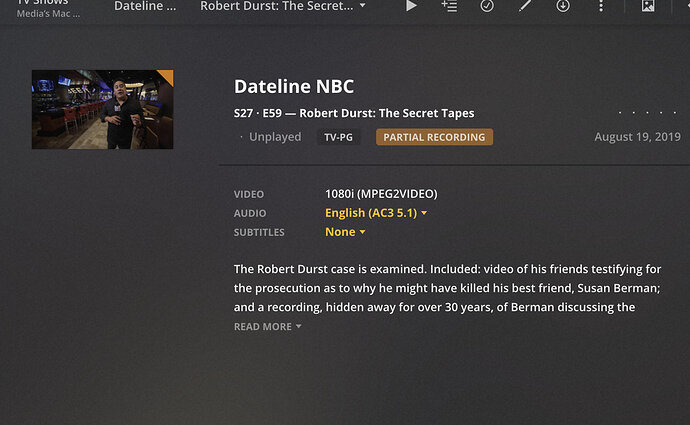Screen dimensions: 690x425
Task: Open the Robert Durst episode dropdown breadcrumb
Action: [283, 6]
